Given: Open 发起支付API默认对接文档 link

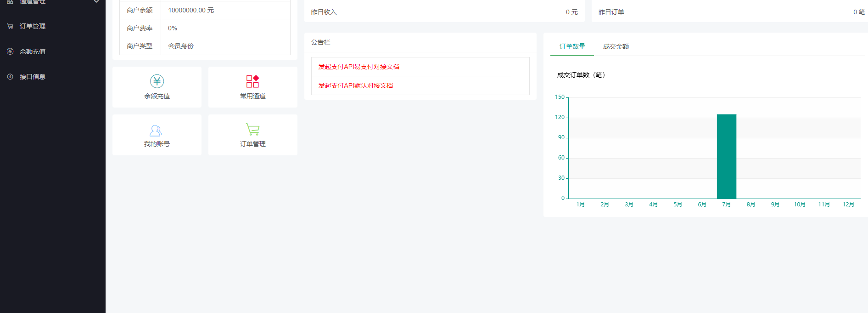Looking at the screenshot, I should point(355,85).
